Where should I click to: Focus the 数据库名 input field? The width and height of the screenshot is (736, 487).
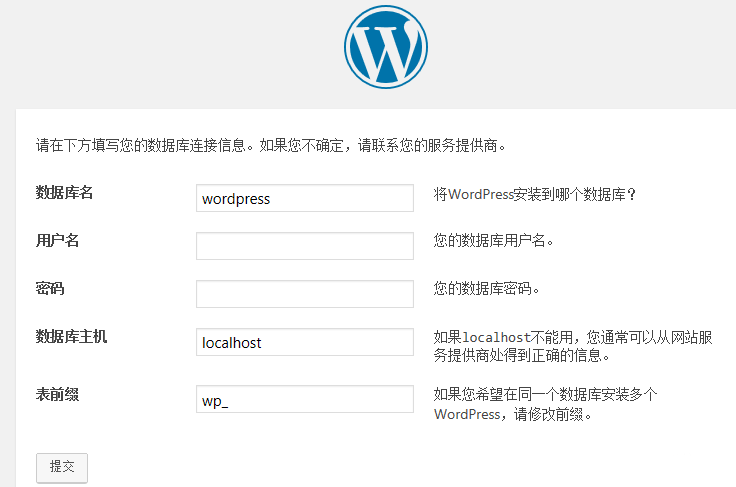pyautogui.click(x=305, y=198)
